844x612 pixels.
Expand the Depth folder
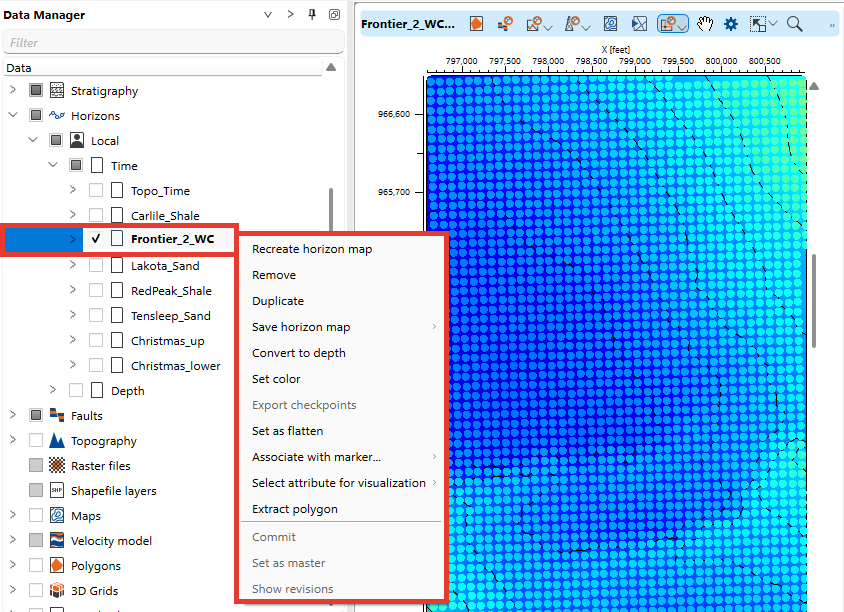pos(53,391)
